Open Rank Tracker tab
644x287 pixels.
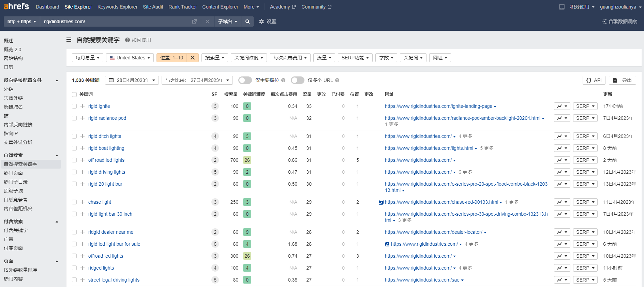click(183, 7)
